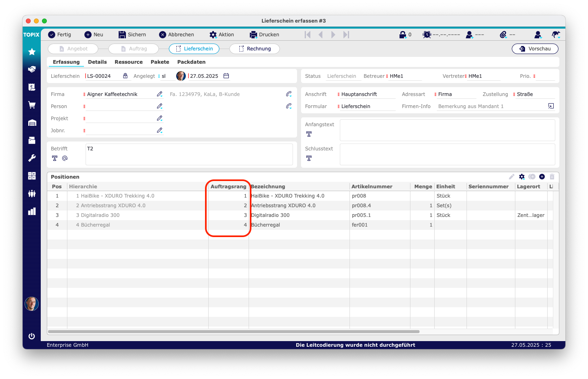
Task: Switch to the Packdaten tab
Action: (191, 62)
